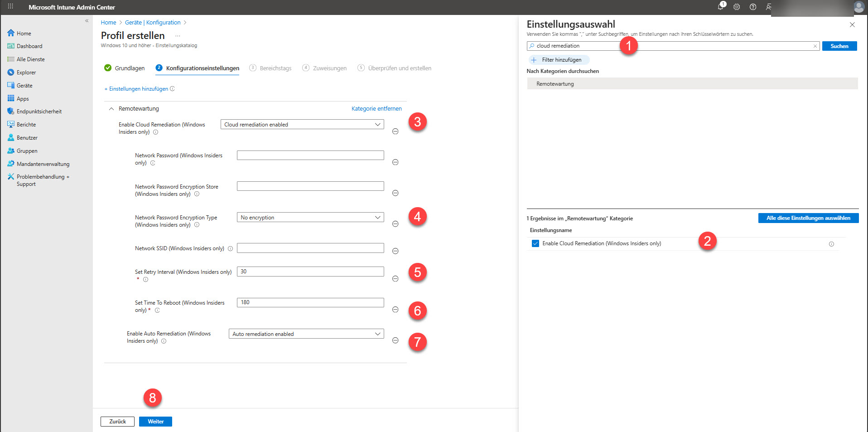Open the app launcher waffle icon

point(10,6)
